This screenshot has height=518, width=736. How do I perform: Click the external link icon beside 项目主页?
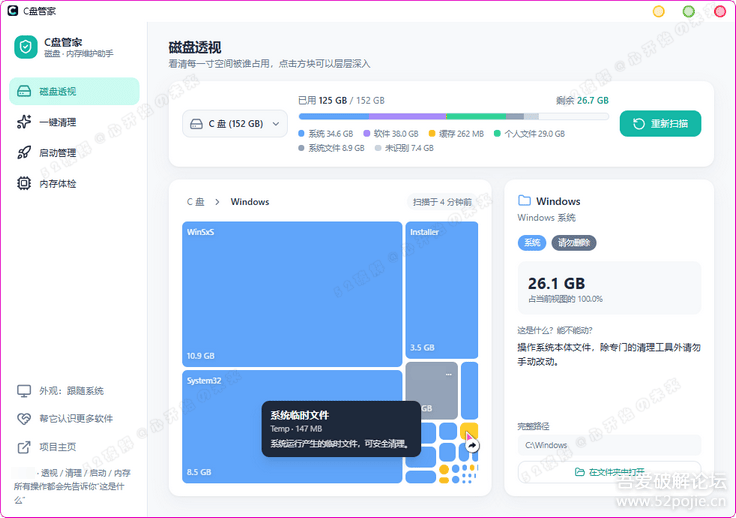point(24,447)
